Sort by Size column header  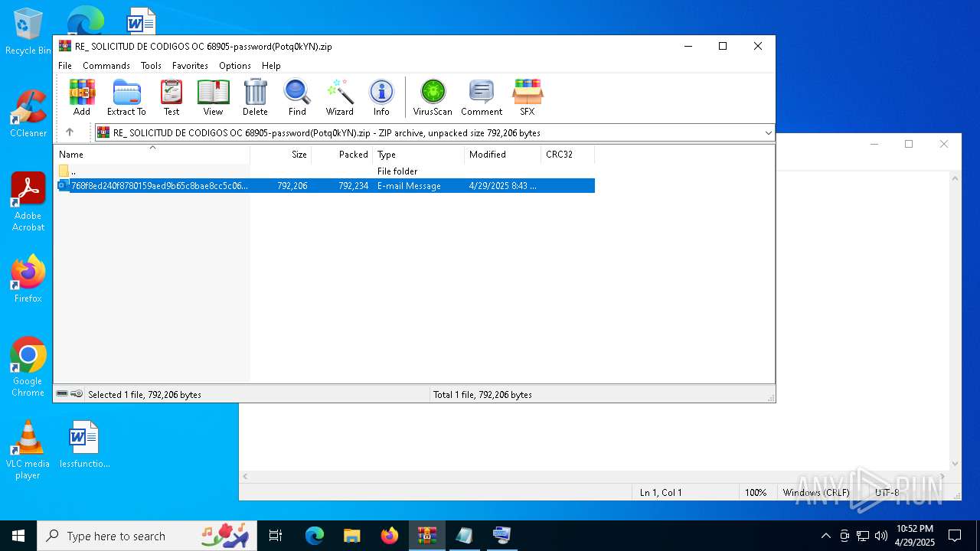pos(281,155)
